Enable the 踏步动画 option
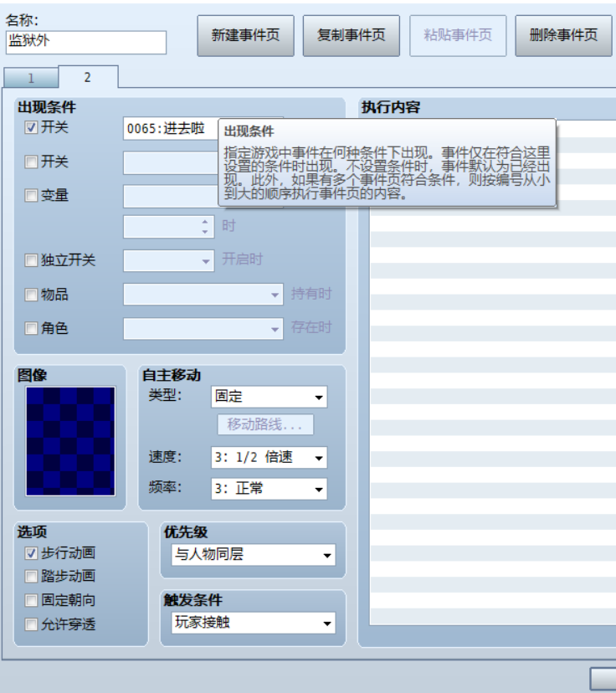This screenshot has height=693, width=616. tap(31, 577)
